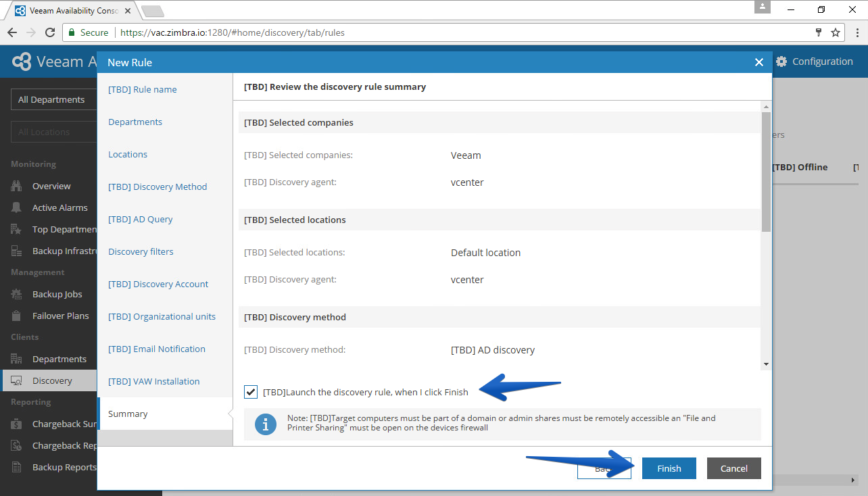
Task: Click the summary vertical scrollbar thumb
Action: (x=766, y=172)
